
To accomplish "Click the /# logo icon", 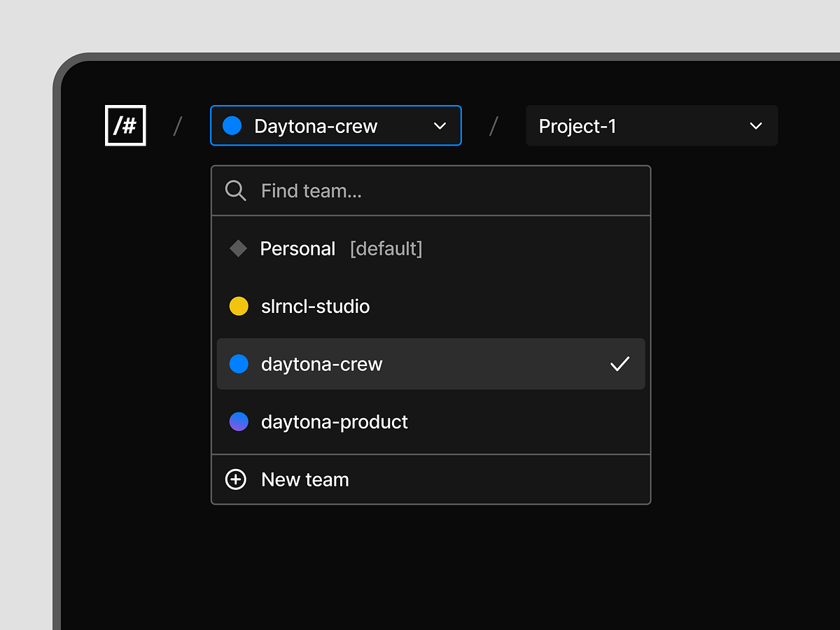I will [x=125, y=125].
